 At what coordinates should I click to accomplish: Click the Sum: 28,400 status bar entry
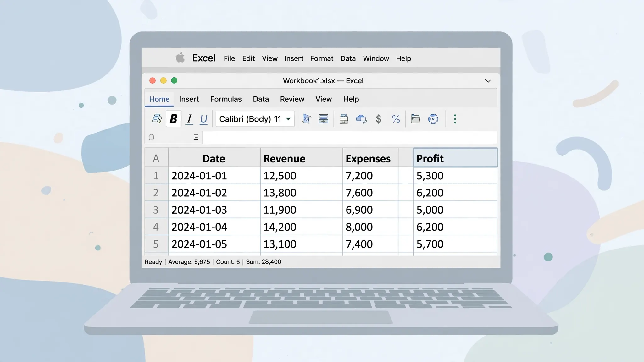tap(264, 262)
